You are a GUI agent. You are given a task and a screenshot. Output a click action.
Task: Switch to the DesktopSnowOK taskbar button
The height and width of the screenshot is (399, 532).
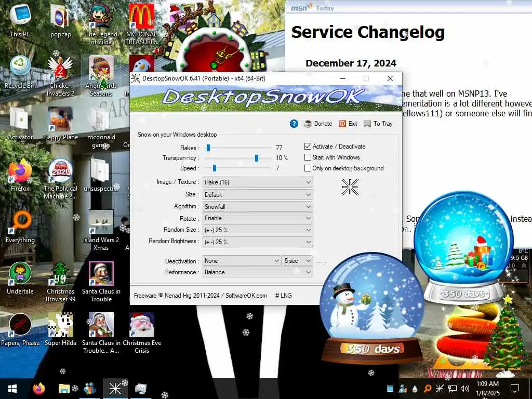point(115,389)
